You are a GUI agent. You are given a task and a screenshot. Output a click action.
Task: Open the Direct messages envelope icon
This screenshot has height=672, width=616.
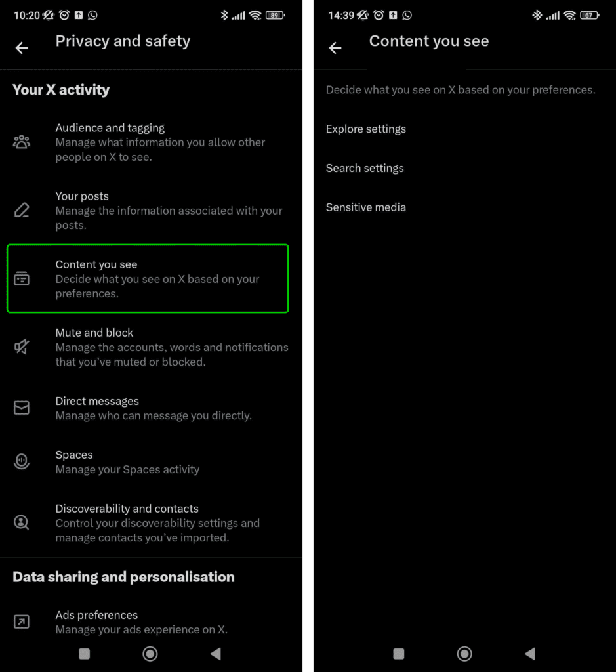click(22, 408)
